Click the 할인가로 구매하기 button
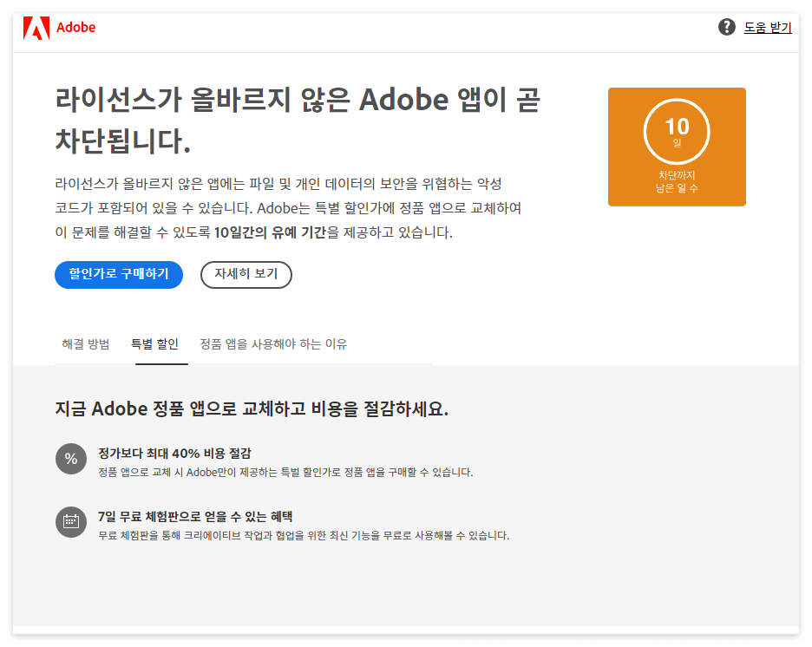Screen dimensions: 812x647 [x=119, y=274]
